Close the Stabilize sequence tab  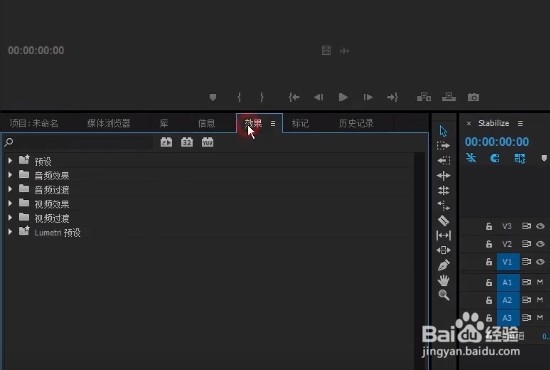click(469, 123)
